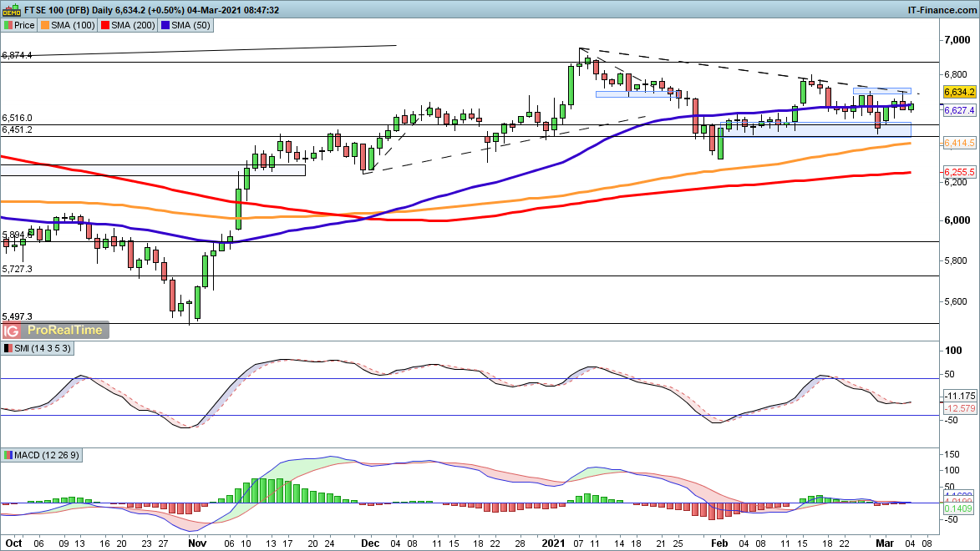Click the orange SMA (100) color swatch
This screenshot has width=980, height=551.
click(x=48, y=26)
